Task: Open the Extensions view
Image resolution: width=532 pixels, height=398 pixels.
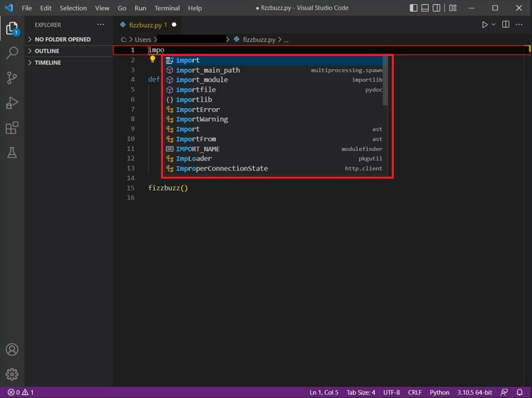Action: [12, 128]
